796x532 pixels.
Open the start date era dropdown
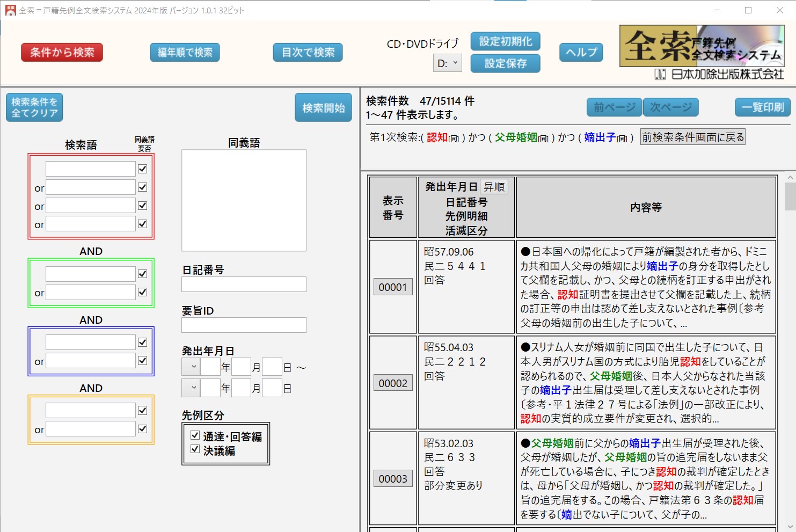pos(191,367)
